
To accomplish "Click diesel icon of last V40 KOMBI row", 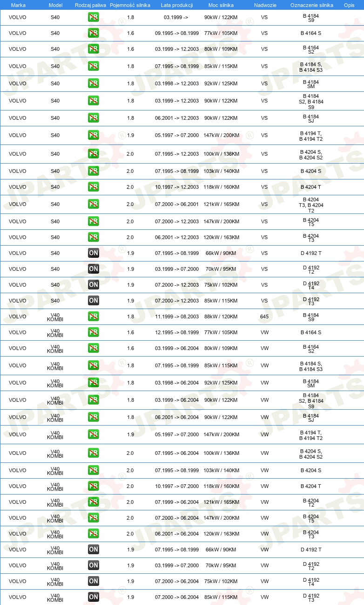I will [94, 597].
